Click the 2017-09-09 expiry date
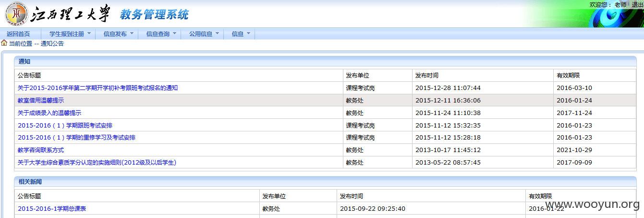The width and height of the screenshot is (644, 218). 574,163
